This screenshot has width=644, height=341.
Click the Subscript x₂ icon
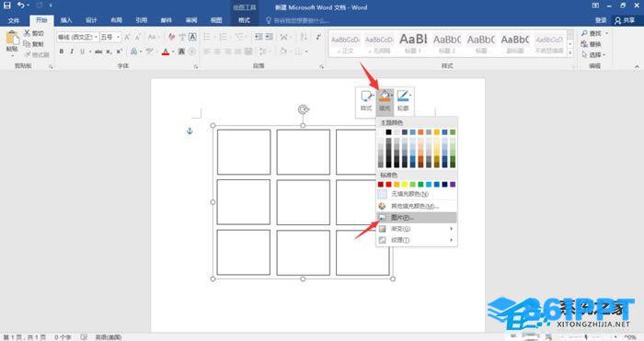[x=109, y=51]
